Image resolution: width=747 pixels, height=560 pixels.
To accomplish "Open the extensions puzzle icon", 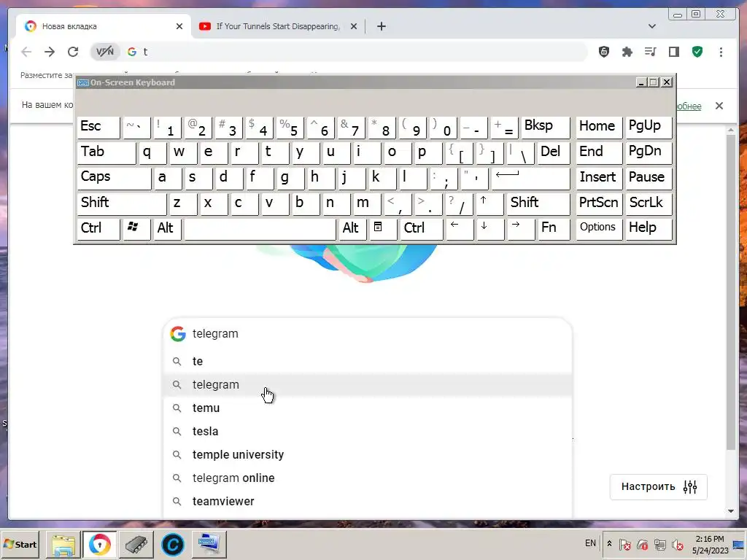I will tap(627, 52).
